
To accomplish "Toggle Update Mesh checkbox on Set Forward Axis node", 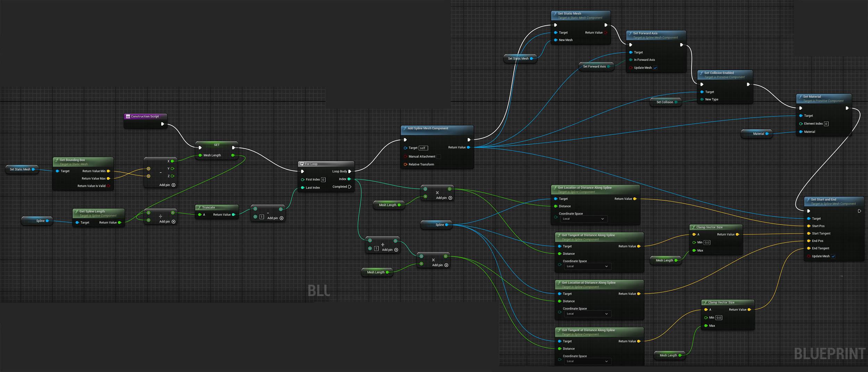I will pyautogui.click(x=655, y=68).
